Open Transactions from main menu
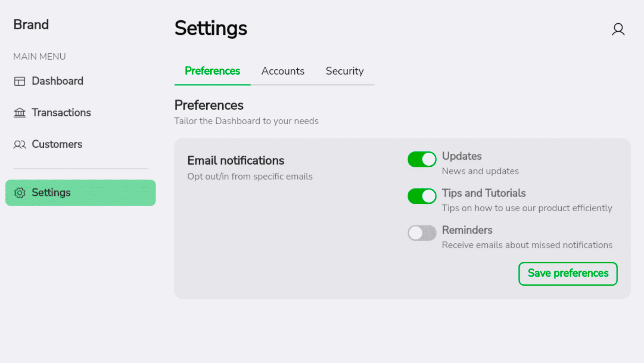The height and width of the screenshot is (363, 644). [x=61, y=113]
